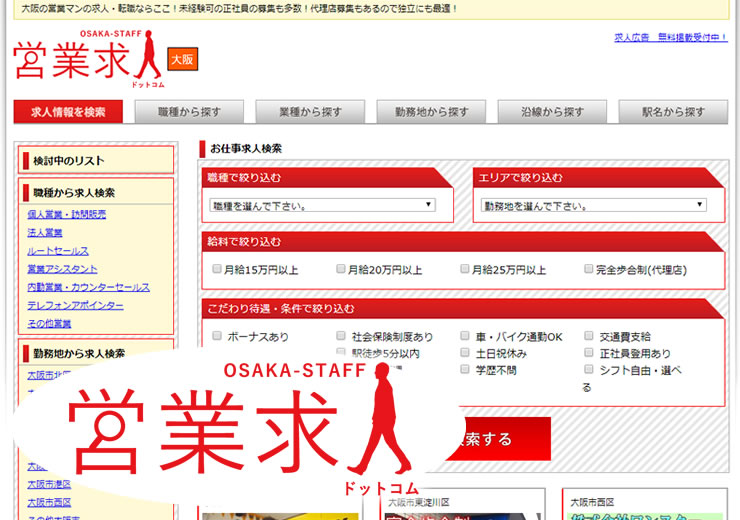This screenshot has height=520, width=740.
Task: Expand the 職種を選んで下さい dropdown
Action: click(x=322, y=205)
